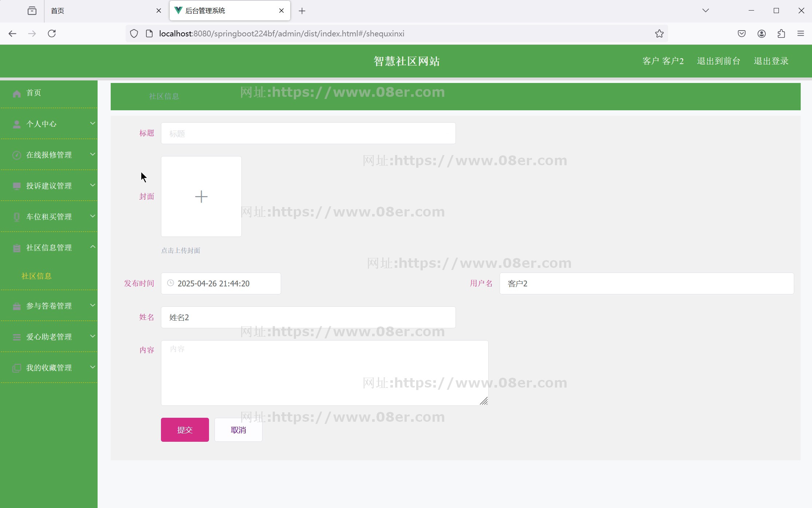
Task: Click the home icon beside 首页 in sidebar
Action: pos(17,94)
